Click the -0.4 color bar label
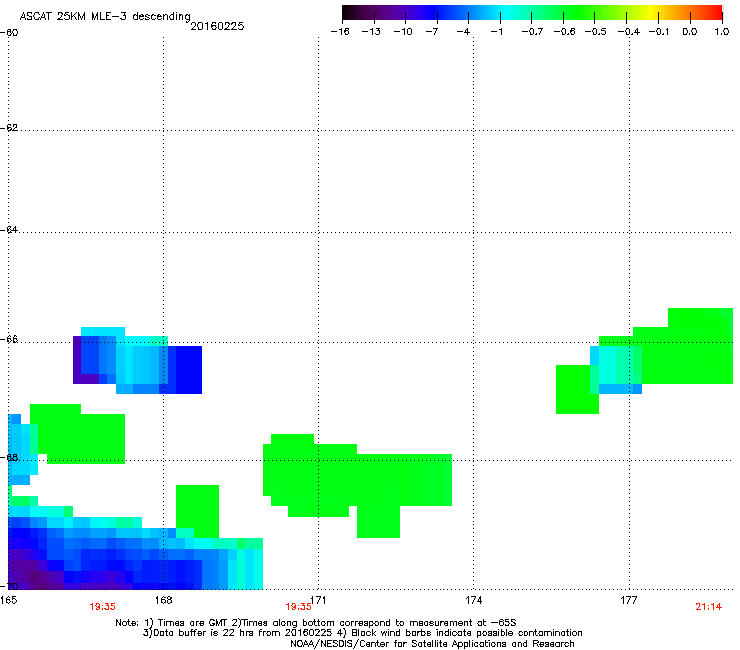Image resolution: width=740 pixels, height=650 pixels. [629, 32]
